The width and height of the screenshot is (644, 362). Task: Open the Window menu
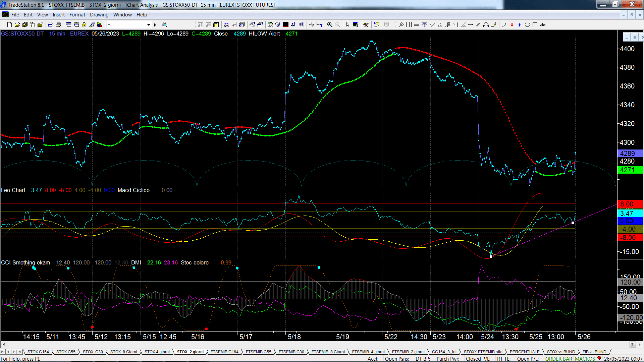122,14
